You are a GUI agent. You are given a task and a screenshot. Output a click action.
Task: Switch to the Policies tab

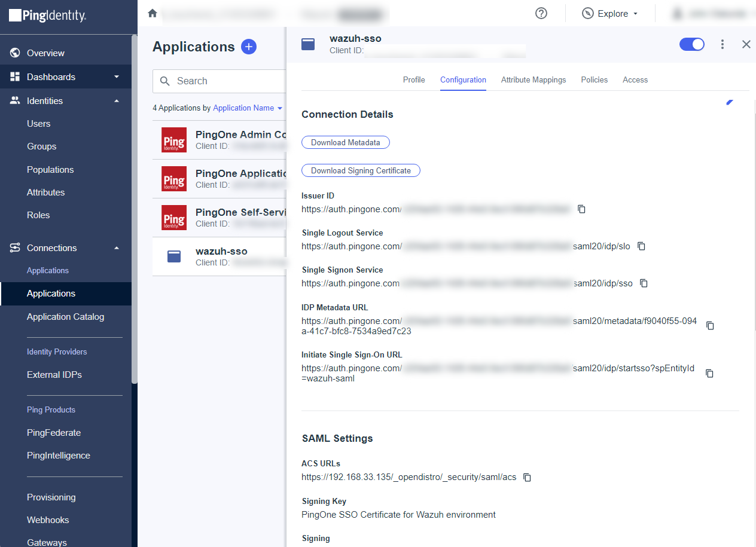pyautogui.click(x=594, y=80)
